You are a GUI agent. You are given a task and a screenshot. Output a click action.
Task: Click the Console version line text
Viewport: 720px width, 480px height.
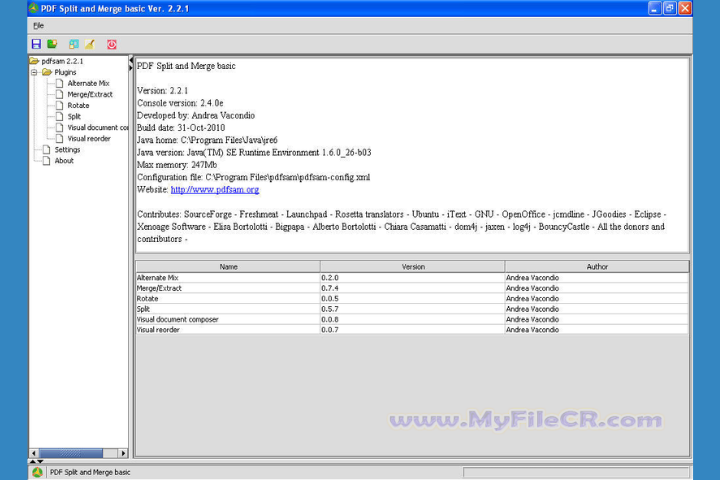180,103
